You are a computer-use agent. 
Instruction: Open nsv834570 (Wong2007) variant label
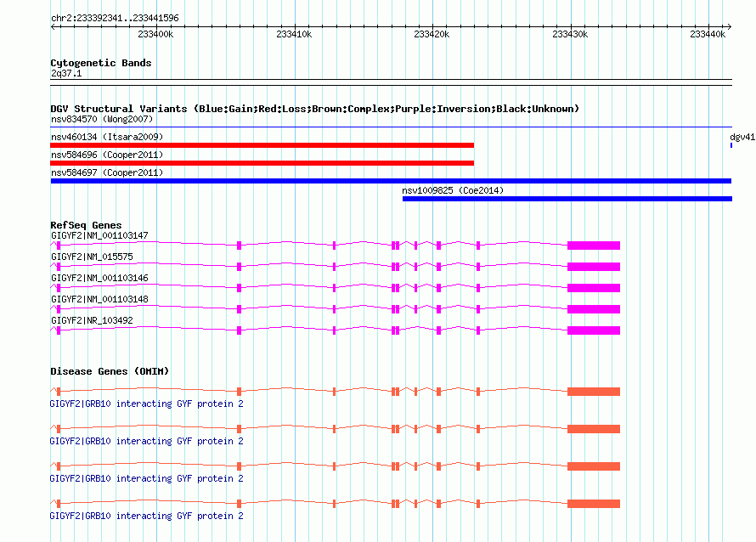tap(102, 119)
